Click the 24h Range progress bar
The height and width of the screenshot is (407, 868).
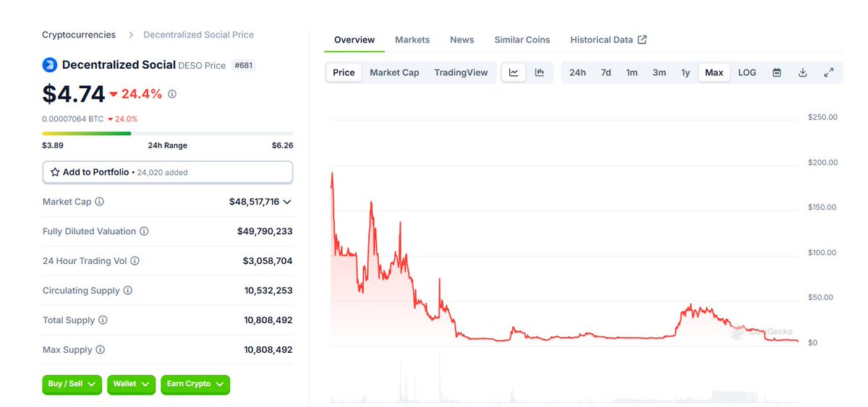[x=168, y=133]
